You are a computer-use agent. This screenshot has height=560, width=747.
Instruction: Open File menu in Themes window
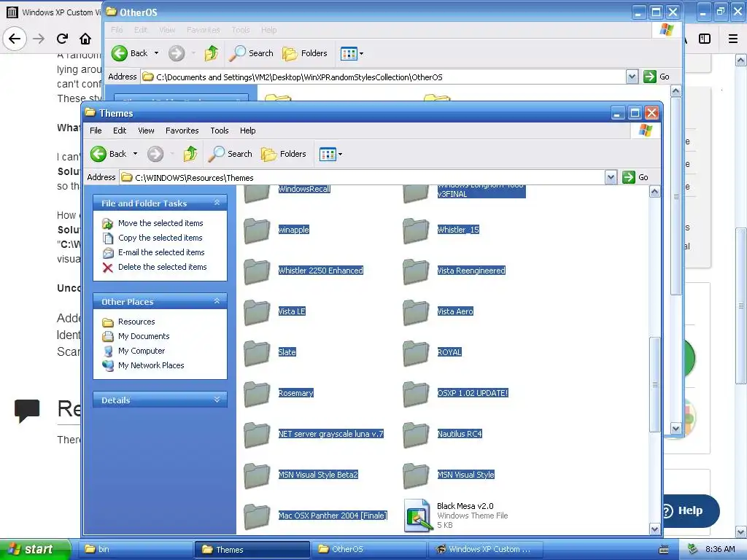tap(96, 131)
